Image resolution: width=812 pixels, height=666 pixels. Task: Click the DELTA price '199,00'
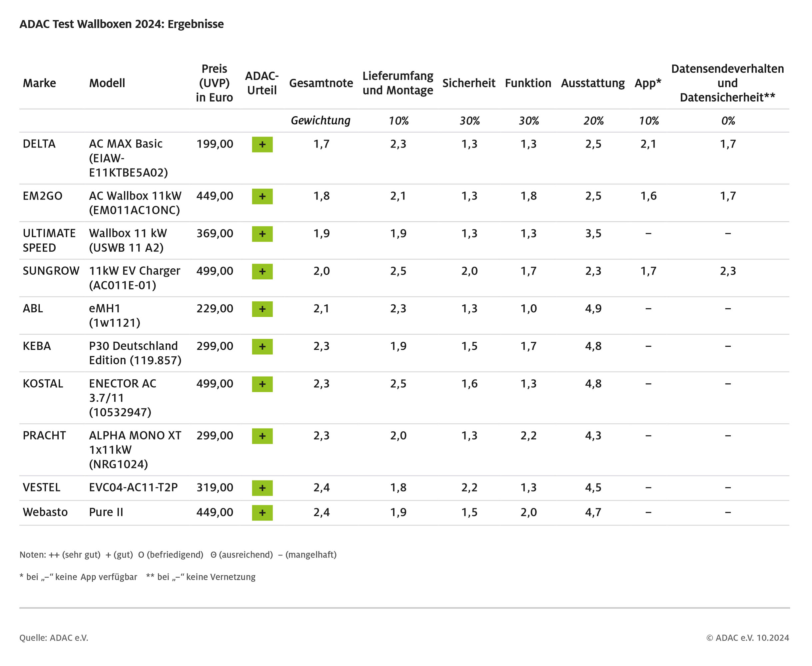[x=215, y=144]
